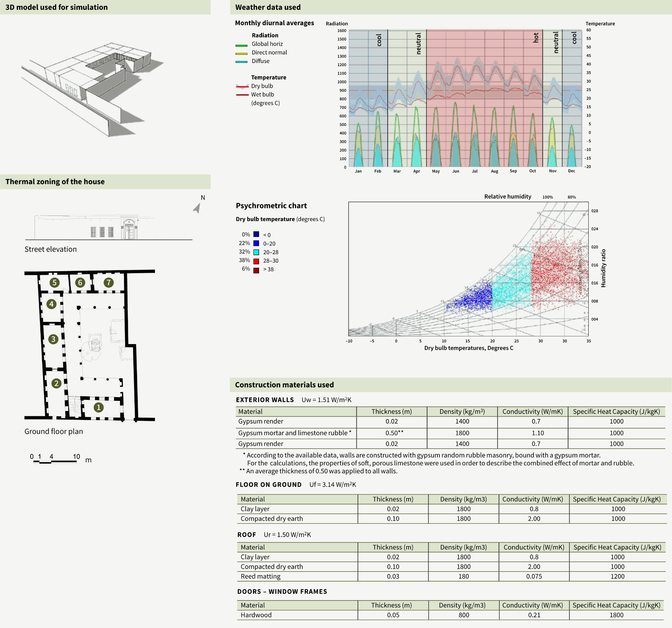This screenshot has height=628, width=672.
Task: Click the street elevation drawing
Action: click(108, 227)
